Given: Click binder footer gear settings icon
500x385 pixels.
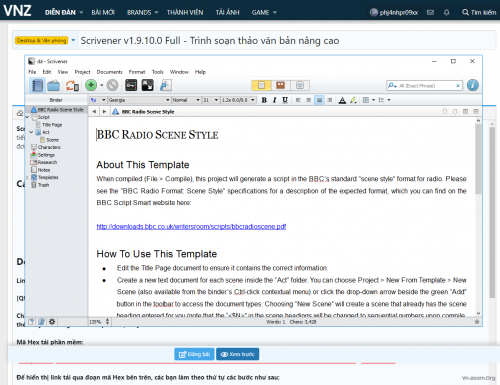Looking at the screenshot, I should [x=52, y=322].
